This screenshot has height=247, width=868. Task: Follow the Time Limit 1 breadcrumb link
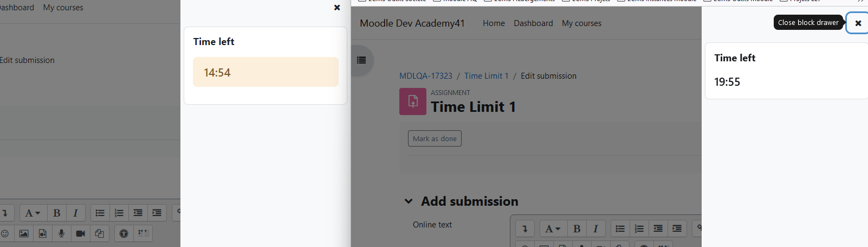(487, 76)
